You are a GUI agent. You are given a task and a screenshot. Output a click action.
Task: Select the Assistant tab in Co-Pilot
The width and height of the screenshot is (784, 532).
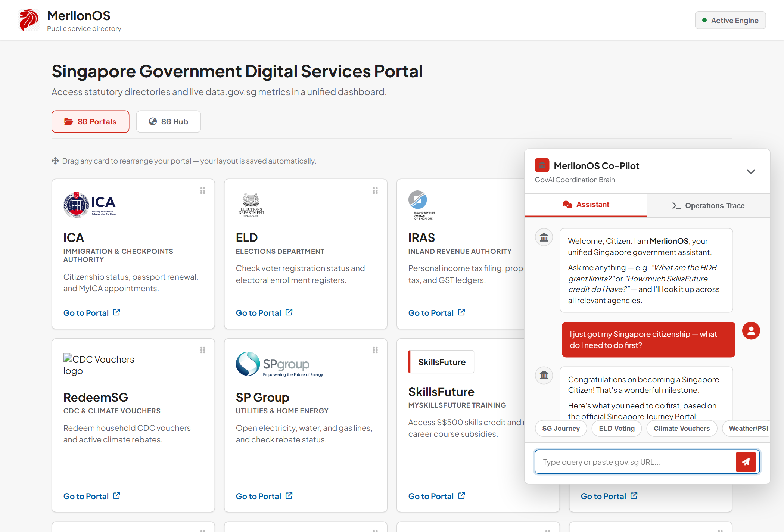[586, 205]
